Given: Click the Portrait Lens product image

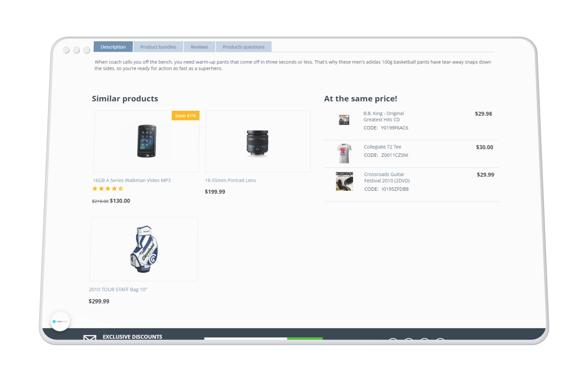Looking at the screenshot, I should (257, 143).
